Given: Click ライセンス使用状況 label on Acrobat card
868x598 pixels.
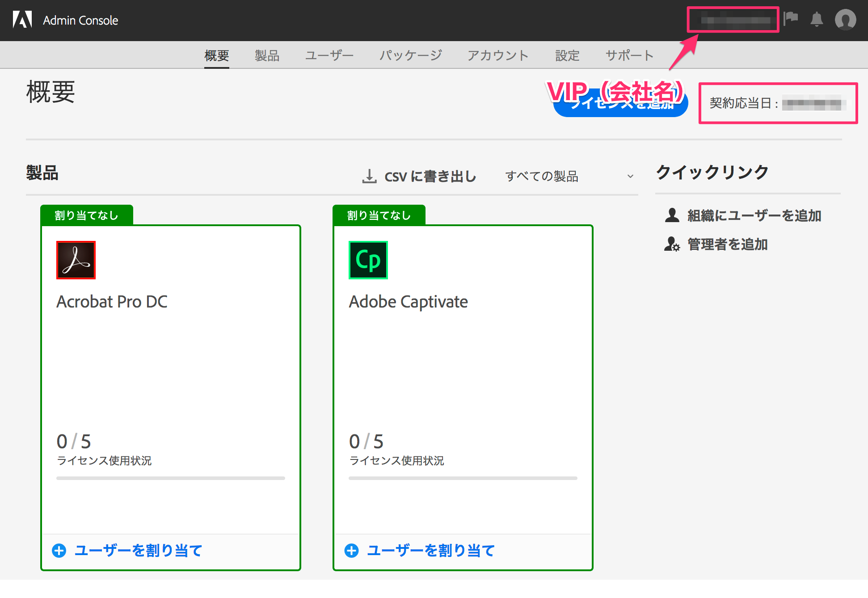Looking at the screenshot, I should [104, 460].
